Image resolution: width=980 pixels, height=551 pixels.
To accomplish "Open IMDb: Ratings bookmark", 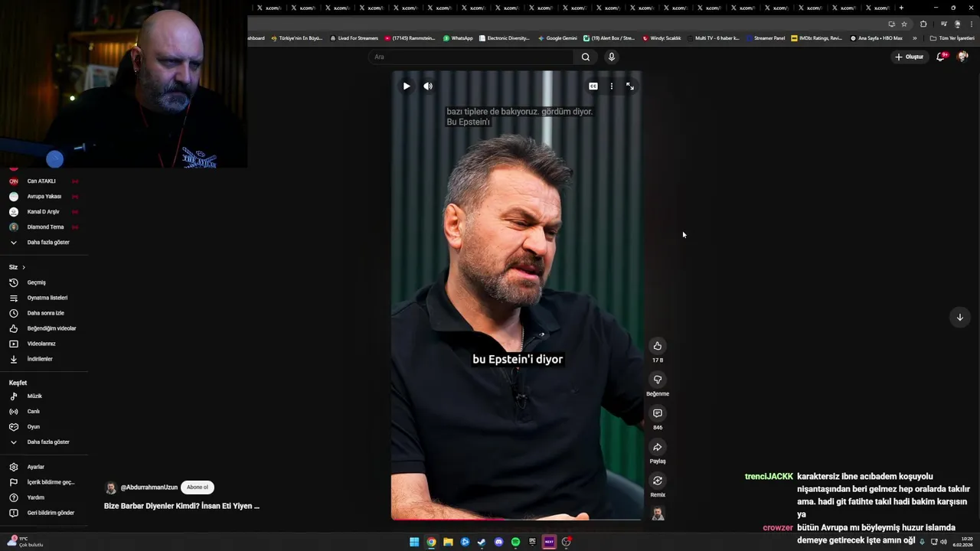I will [817, 38].
